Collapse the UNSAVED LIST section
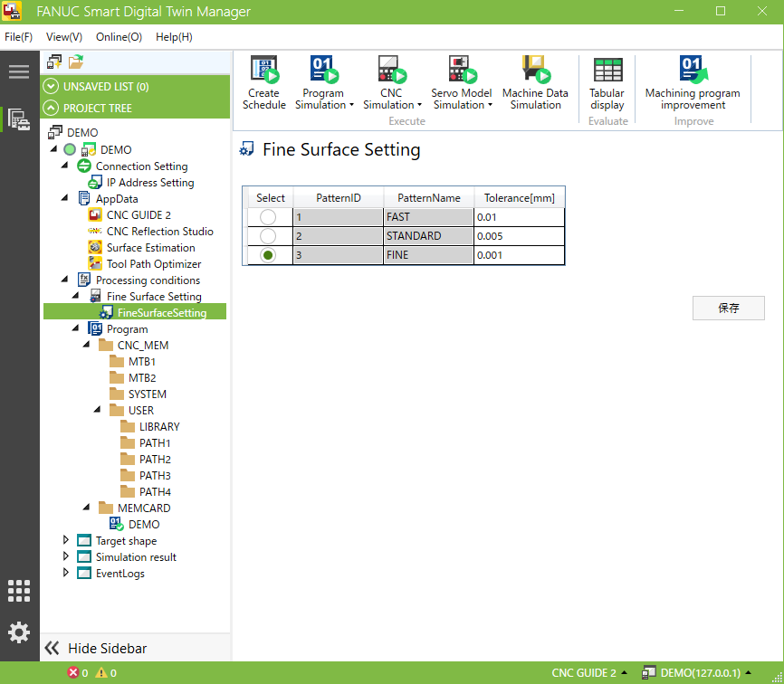This screenshot has width=784, height=684. [50, 87]
